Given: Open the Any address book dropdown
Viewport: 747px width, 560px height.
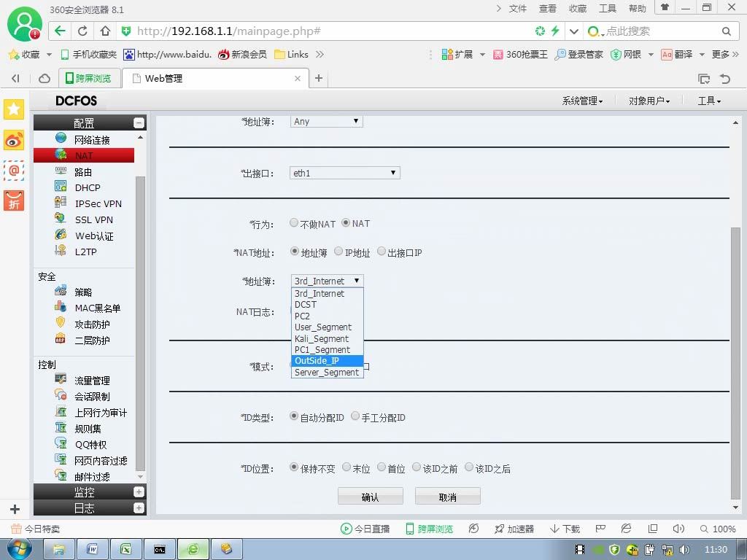Looking at the screenshot, I should tap(326, 122).
